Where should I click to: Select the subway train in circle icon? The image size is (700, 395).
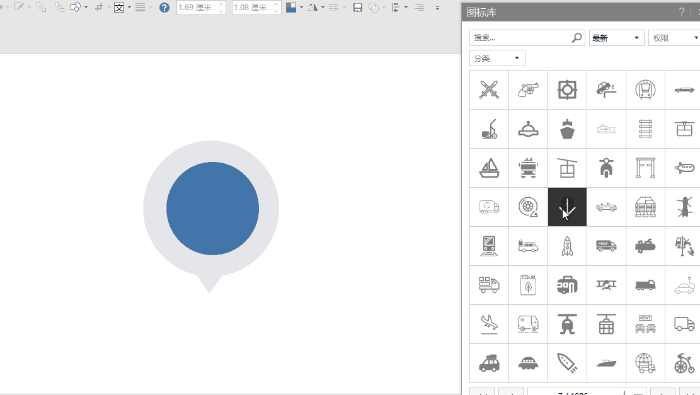point(646,90)
